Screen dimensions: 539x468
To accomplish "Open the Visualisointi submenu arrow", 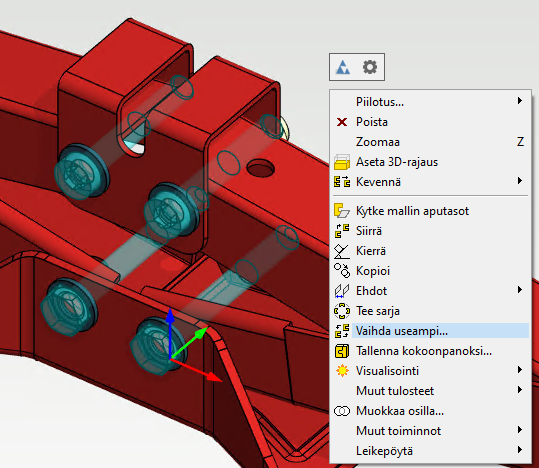I will click(520, 370).
